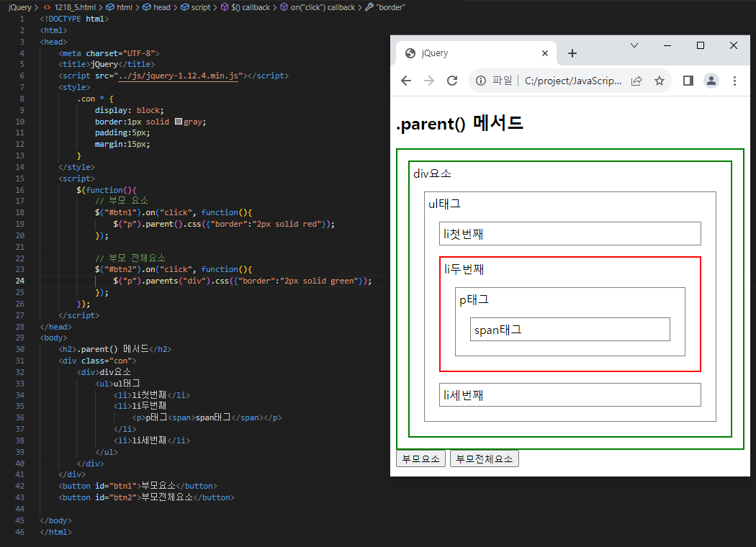Click the browser forward arrow

(x=428, y=81)
